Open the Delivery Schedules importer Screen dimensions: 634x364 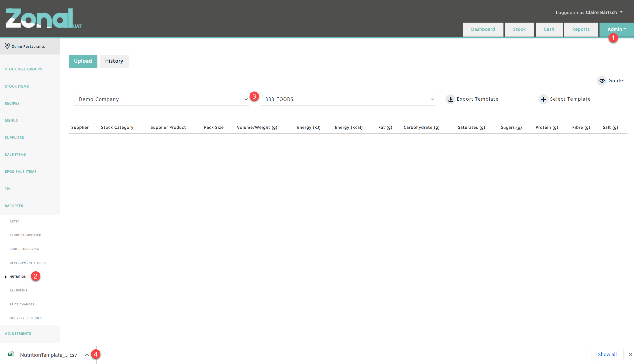tap(27, 318)
